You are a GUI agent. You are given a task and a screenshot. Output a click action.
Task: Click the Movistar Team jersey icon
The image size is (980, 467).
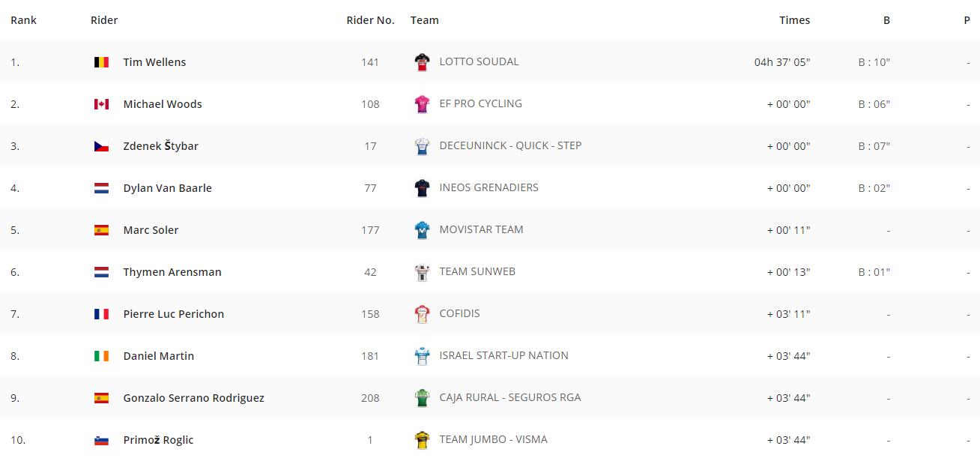point(422,230)
